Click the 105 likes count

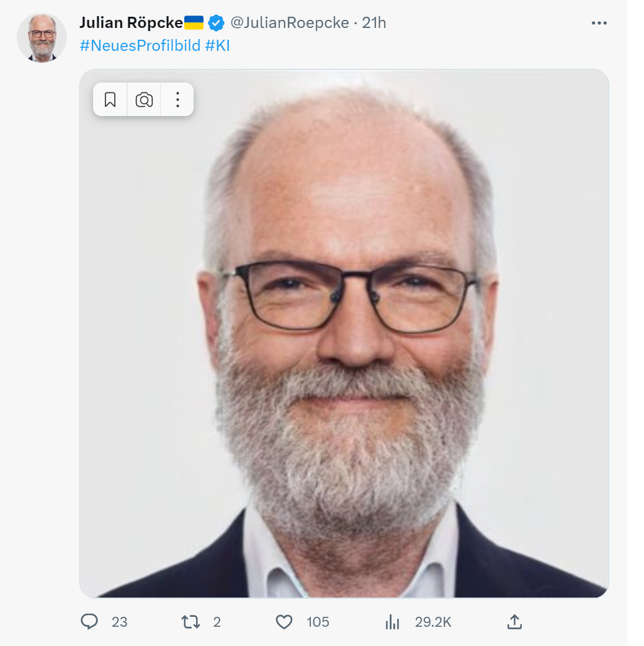point(318,622)
